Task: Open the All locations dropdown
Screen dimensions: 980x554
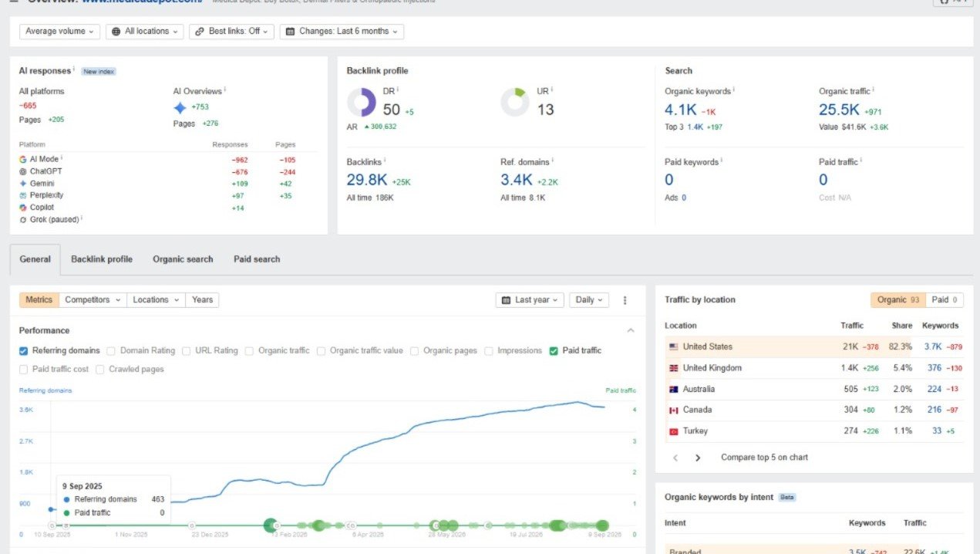Action: (144, 32)
